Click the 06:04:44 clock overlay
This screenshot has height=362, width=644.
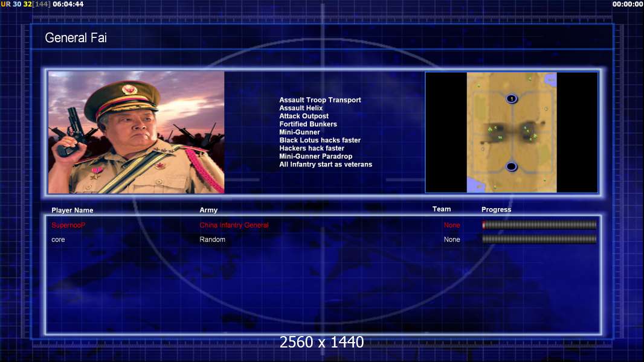coord(68,4)
